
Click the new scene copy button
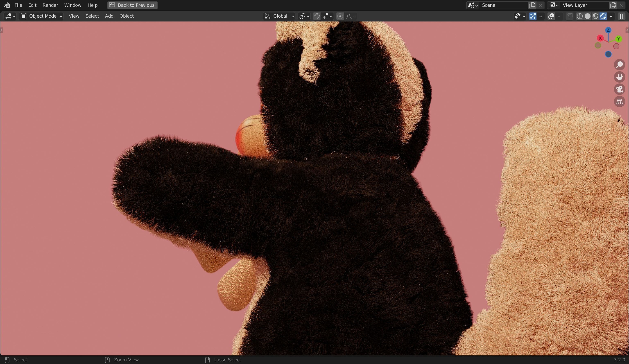(x=532, y=5)
